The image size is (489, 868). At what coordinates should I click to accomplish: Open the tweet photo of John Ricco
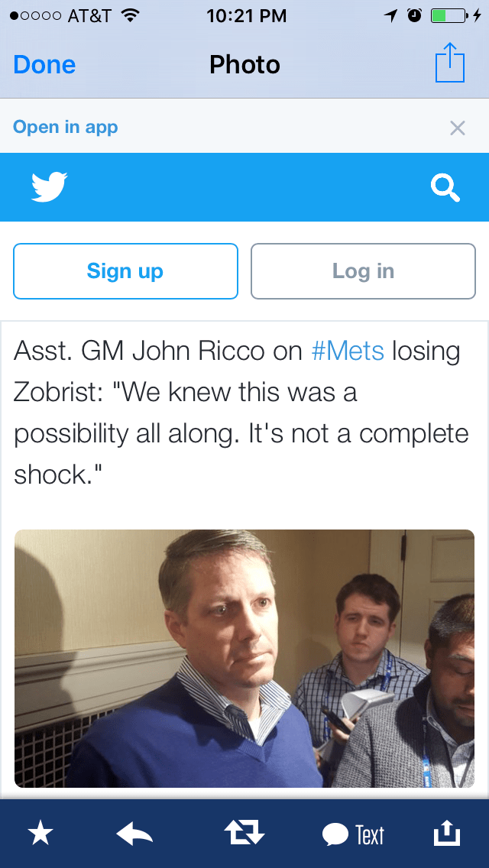(244, 658)
